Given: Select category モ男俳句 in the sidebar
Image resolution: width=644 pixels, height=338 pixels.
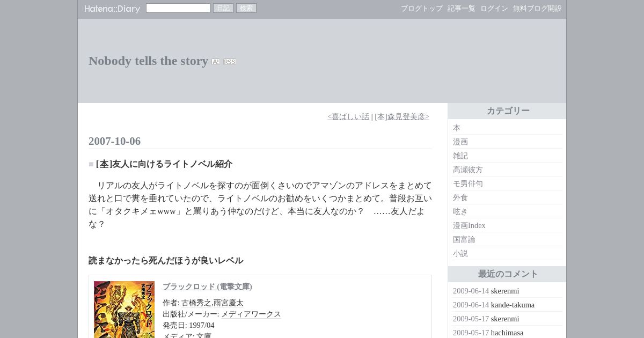Looking at the screenshot, I should pyautogui.click(x=468, y=183).
